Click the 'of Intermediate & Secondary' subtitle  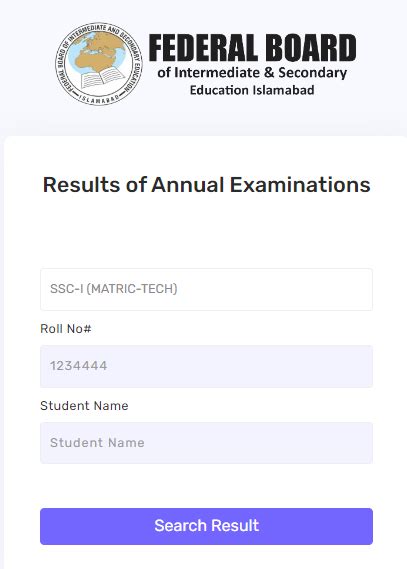(x=252, y=73)
